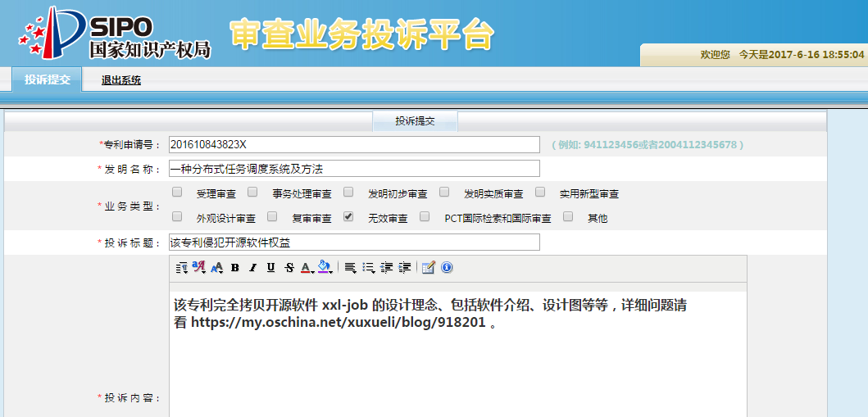Uncheck the 无效审查 checkbox
868x417 pixels.
coord(348,216)
